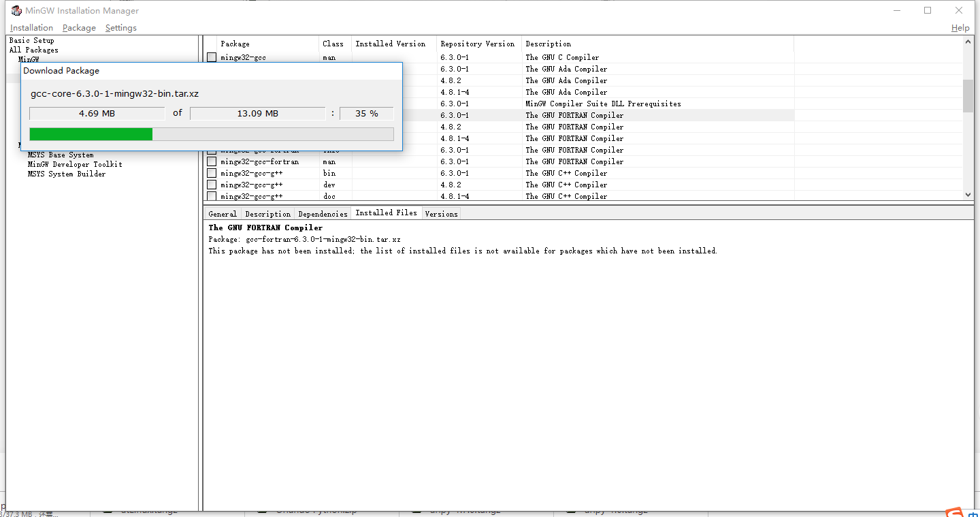Click the 35 % progress field
This screenshot has width=980, height=517.
[367, 114]
